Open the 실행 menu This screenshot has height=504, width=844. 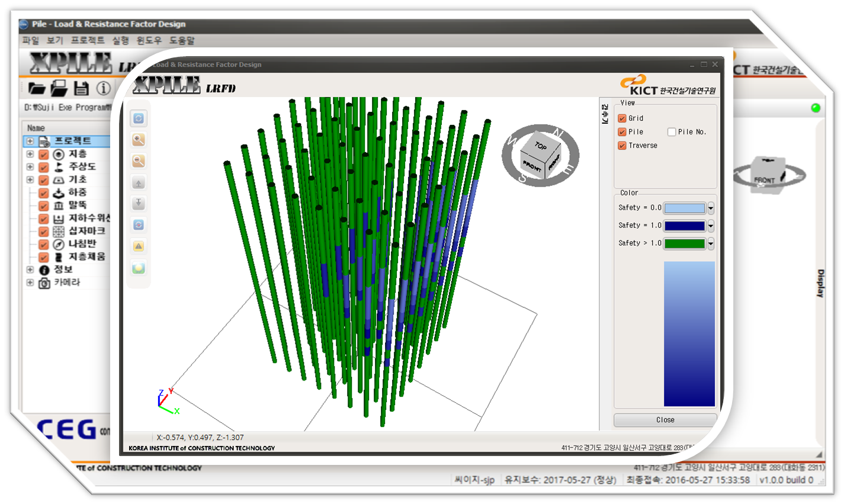click(x=121, y=41)
